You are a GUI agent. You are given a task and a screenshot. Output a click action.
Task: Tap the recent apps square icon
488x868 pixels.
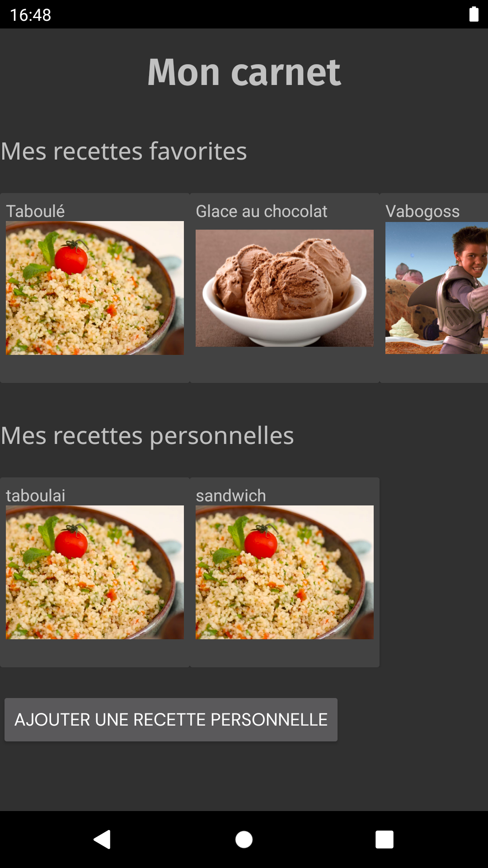click(385, 840)
